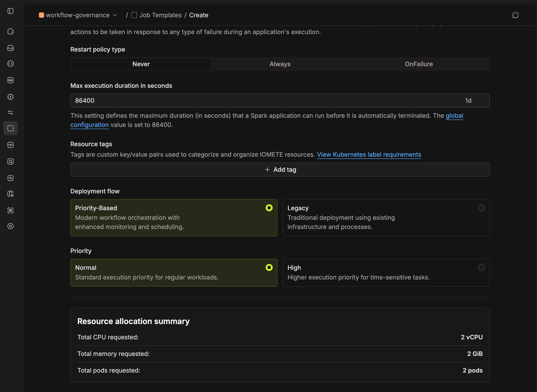Screen dimensions: 537x392
Task: Click the '2 vCPU' value
Action: click(x=471, y=337)
